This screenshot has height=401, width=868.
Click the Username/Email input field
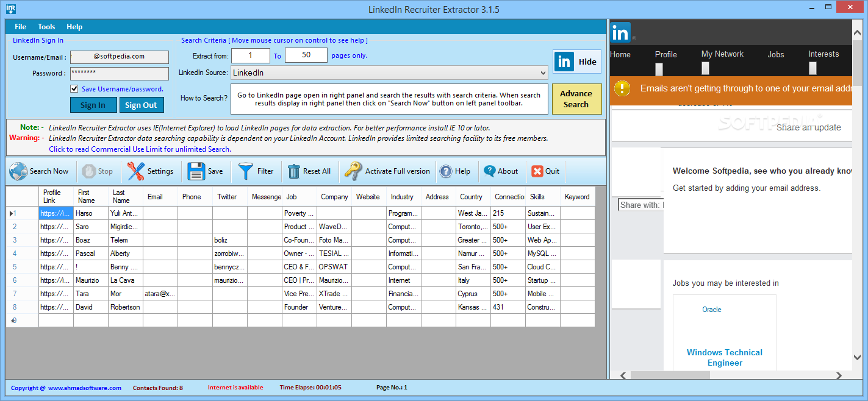(x=120, y=57)
